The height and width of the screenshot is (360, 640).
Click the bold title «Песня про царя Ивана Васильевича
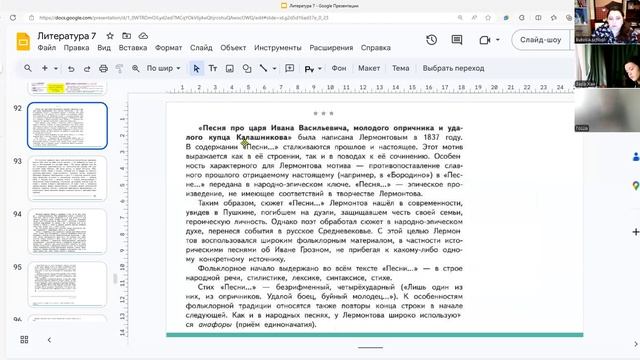pos(273,128)
